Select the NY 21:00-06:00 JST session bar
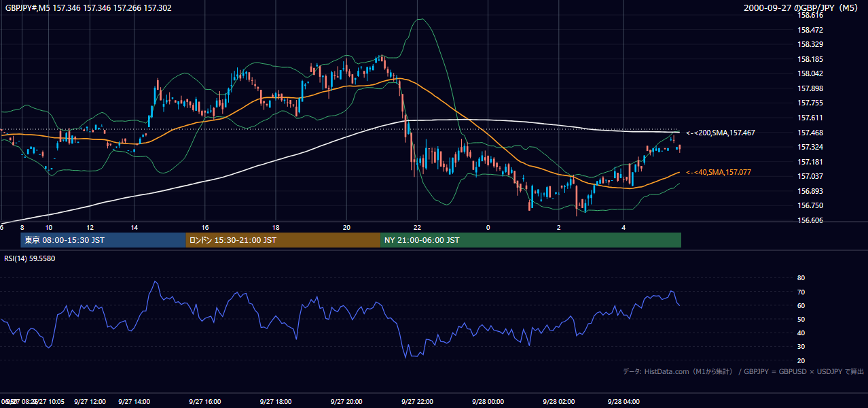 point(530,240)
